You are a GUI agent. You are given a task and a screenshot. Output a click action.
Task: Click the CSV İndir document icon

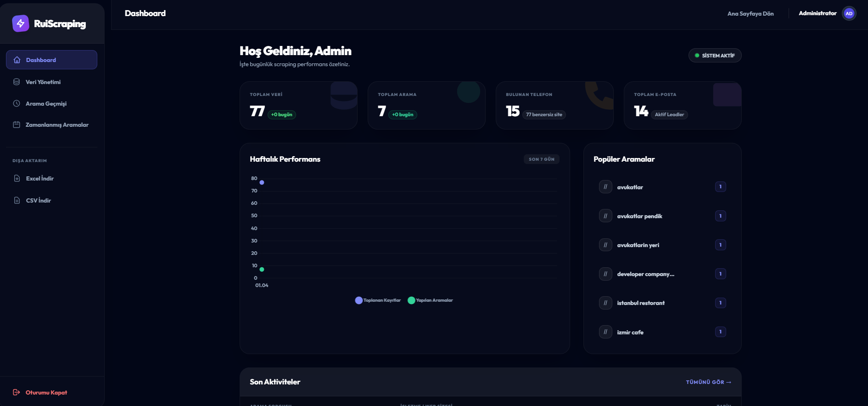(17, 200)
